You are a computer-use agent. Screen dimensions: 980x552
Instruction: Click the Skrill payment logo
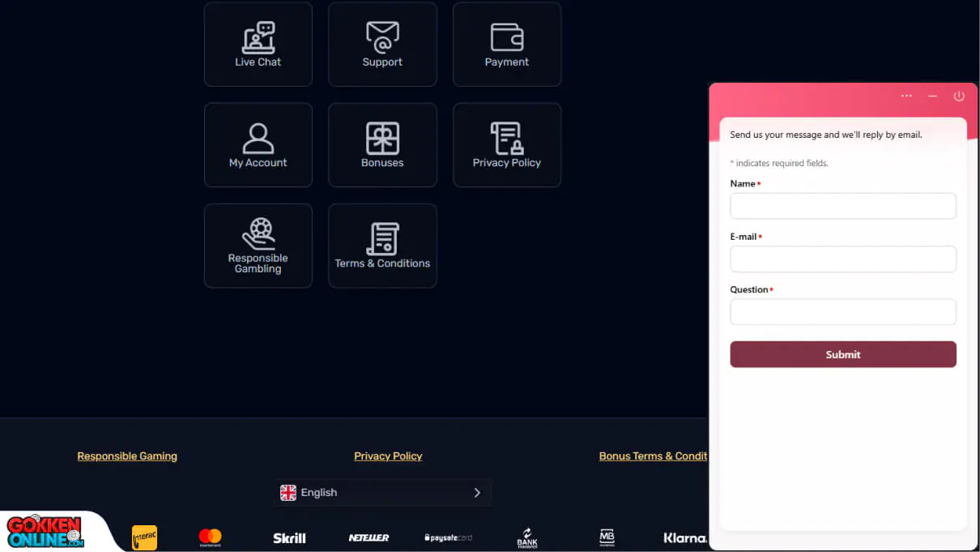point(289,538)
